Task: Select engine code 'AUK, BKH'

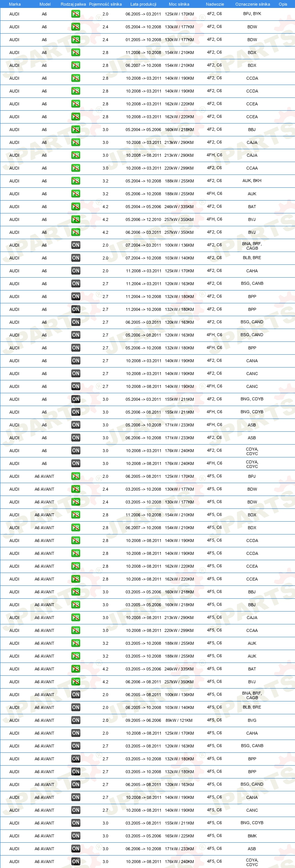Action: pyautogui.click(x=252, y=181)
